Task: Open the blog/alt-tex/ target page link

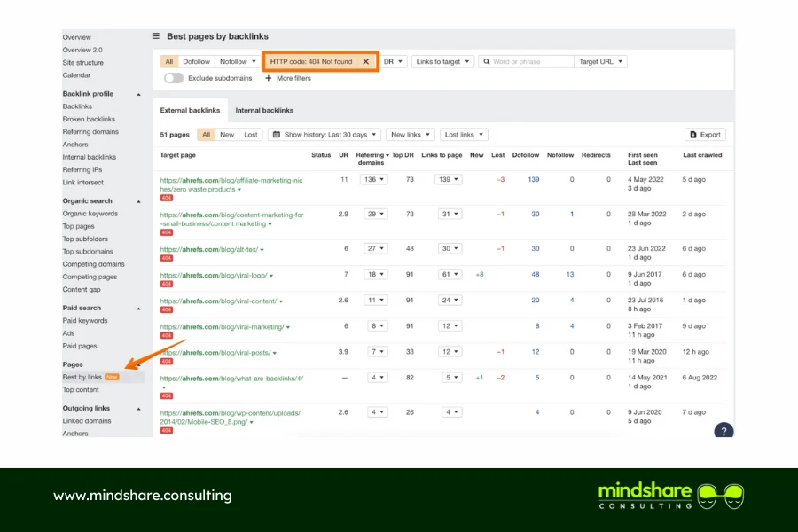Action: pyautogui.click(x=209, y=249)
